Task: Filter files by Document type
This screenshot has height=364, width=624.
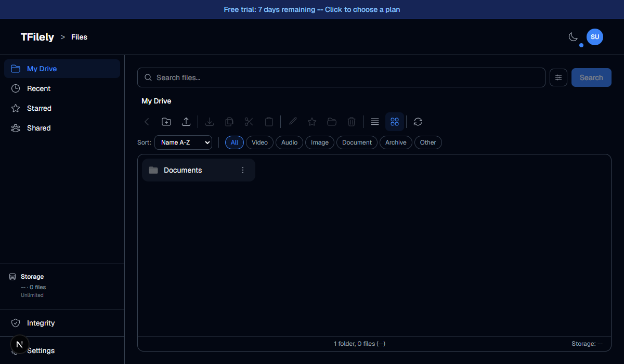Action: pyautogui.click(x=357, y=142)
